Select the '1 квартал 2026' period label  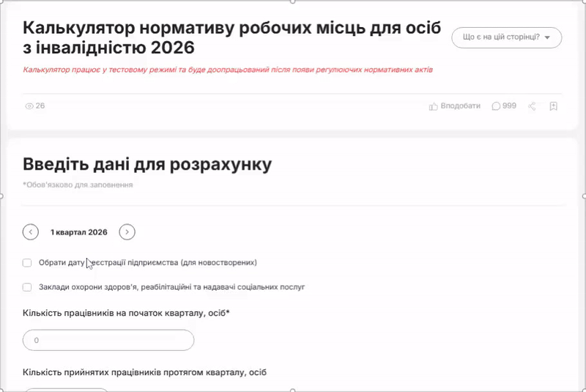[79, 232]
